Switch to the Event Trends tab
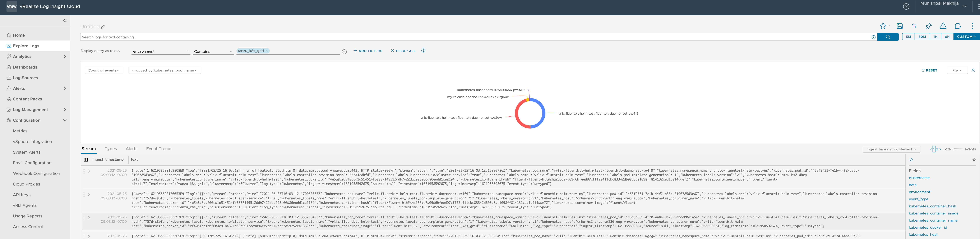 pyautogui.click(x=159, y=149)
